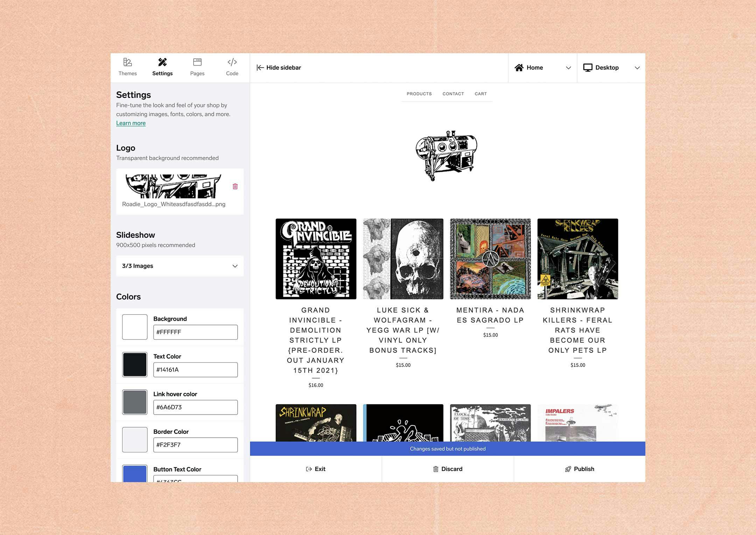Image resolution: width=756 pixels, height=535 pixels.
Task: Expand the Home page dropdown
Action: click(568, 68)
